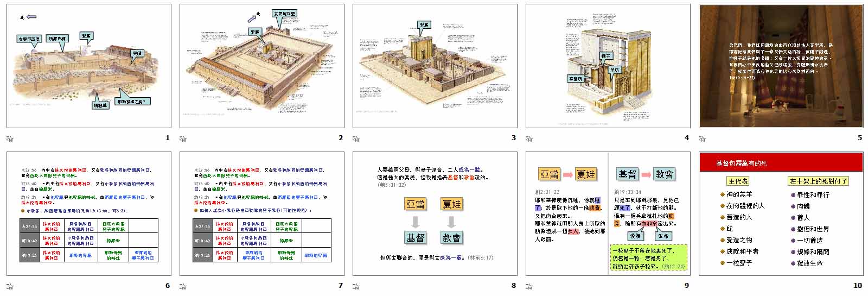
Task: Select slide 9 with 基督 and 教會 columns
Action: [x=608, y=213]
